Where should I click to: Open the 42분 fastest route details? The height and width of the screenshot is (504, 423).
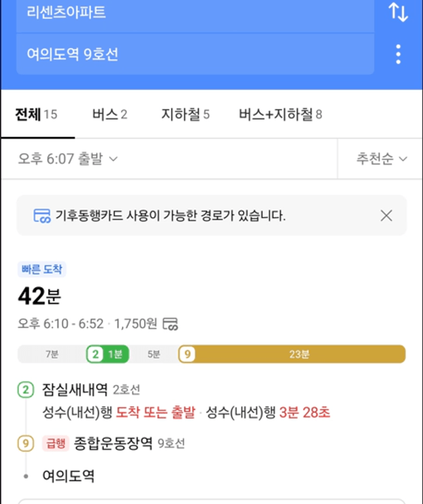pyautogui.click(x=39, y=296)
